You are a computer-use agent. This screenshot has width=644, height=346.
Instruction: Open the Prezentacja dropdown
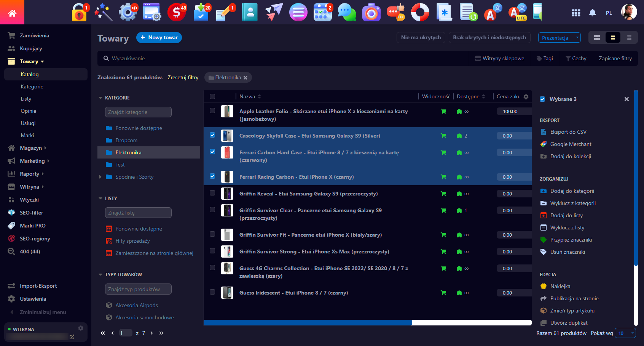559,38
